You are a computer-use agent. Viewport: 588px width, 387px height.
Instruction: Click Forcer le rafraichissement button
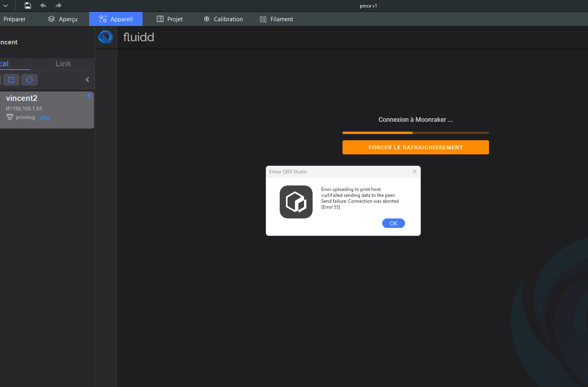coord(416,147)
